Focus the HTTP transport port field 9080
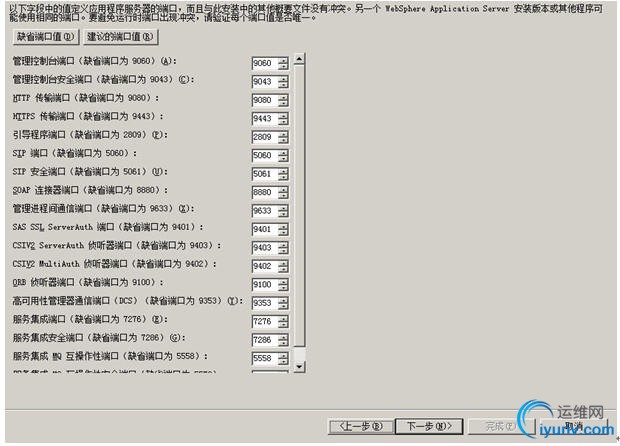Screen dimensions: 620x446 pyautogui.click(x=265, y=100)
